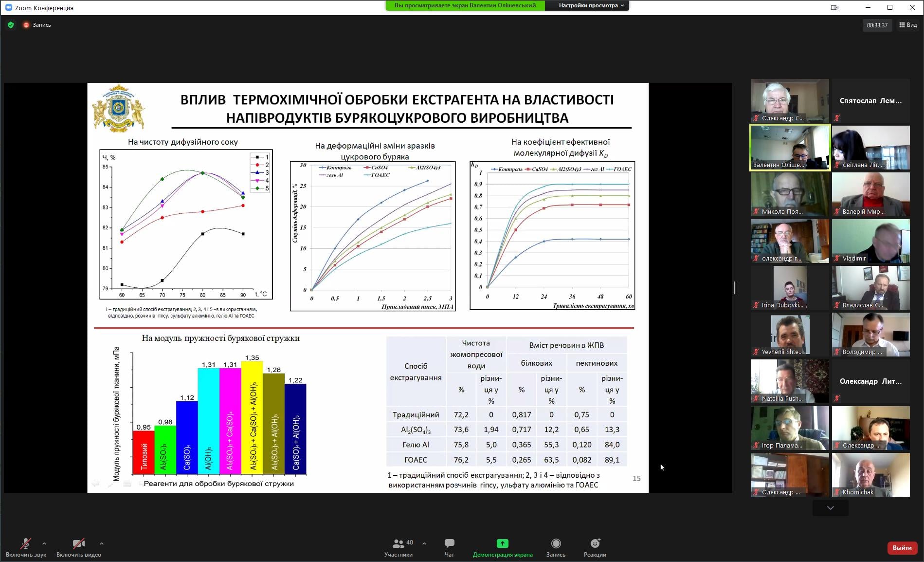Image resolution: width=924 pixels, height=562 pixels.
Task: Turn on camera with Включить видео
Action: point(78,543)
